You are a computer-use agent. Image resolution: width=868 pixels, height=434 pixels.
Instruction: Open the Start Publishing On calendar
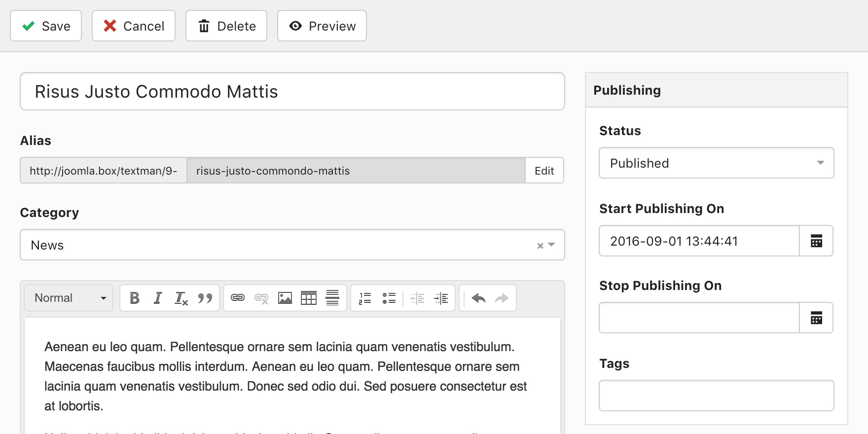tap(816, 241)
